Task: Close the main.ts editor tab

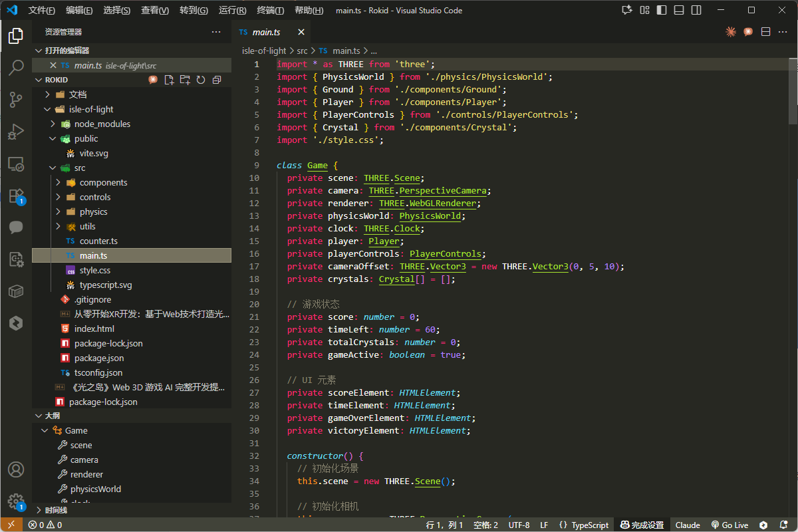Action: click(x=301, y=32)
